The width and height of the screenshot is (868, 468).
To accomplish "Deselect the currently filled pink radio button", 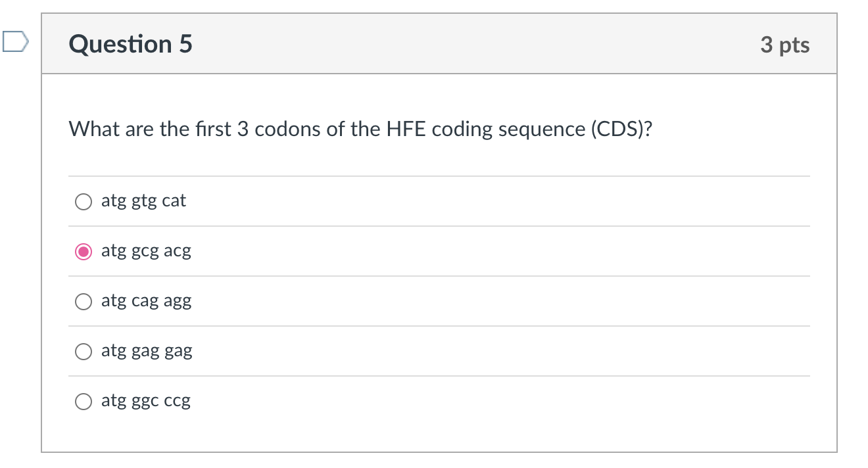I will click(83, 251).
